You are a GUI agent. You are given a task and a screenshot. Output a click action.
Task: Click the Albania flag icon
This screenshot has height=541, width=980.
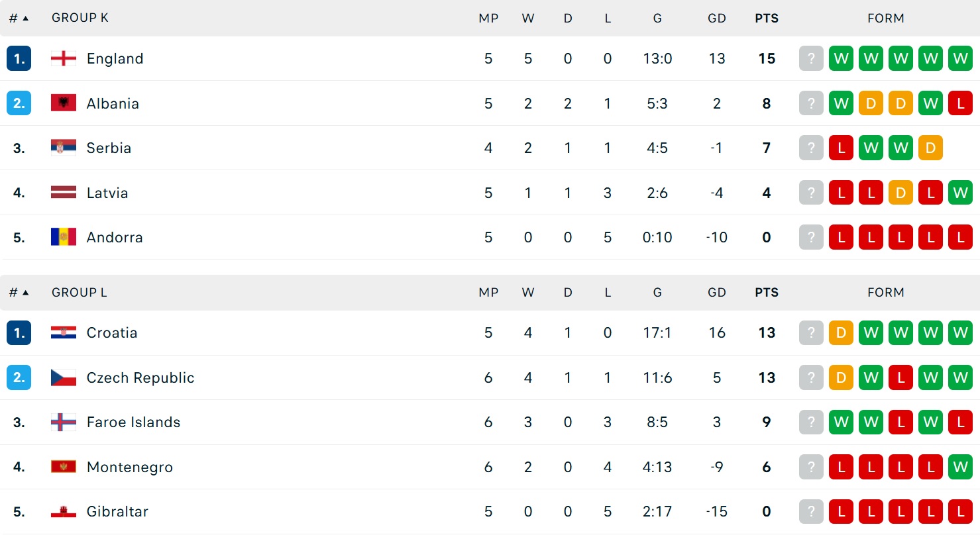point(64,103)
